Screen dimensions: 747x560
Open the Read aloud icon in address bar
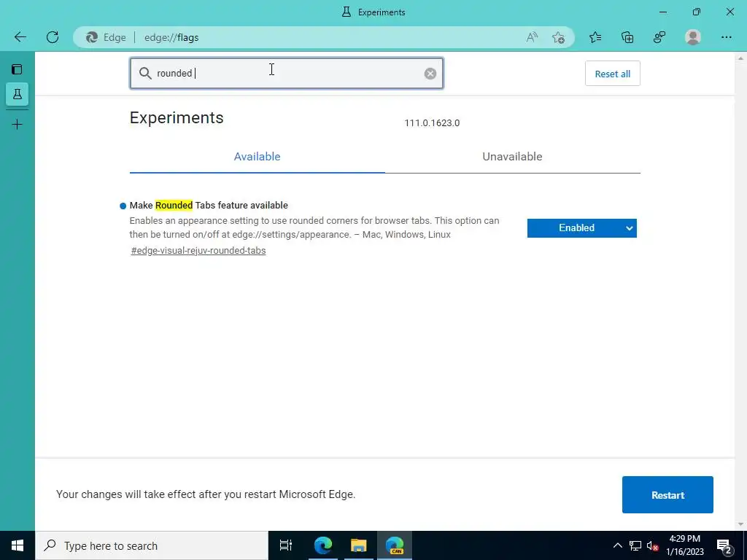[532, 37]
